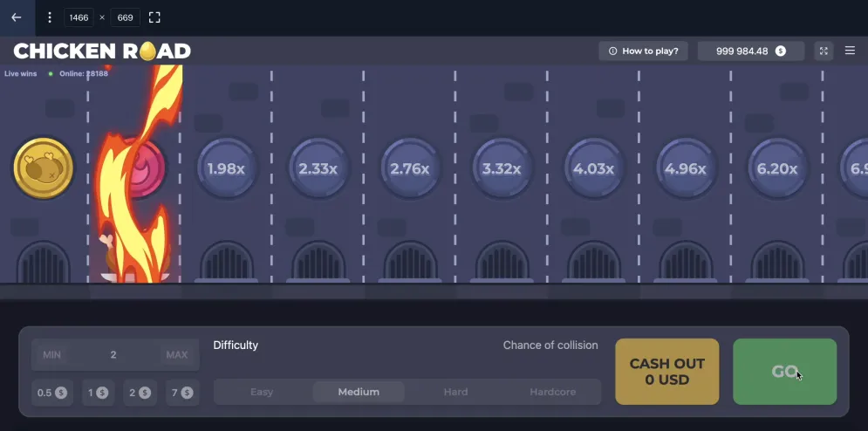Click the back arrow icon
The height and width of the screenshot is (431, 868).
[16, 17]
